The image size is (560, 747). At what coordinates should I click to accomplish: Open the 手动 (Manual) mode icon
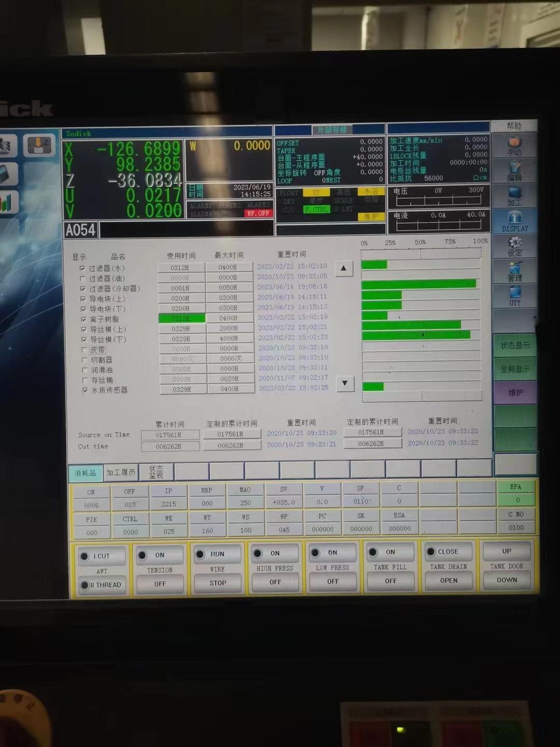(x=514, y=145)
